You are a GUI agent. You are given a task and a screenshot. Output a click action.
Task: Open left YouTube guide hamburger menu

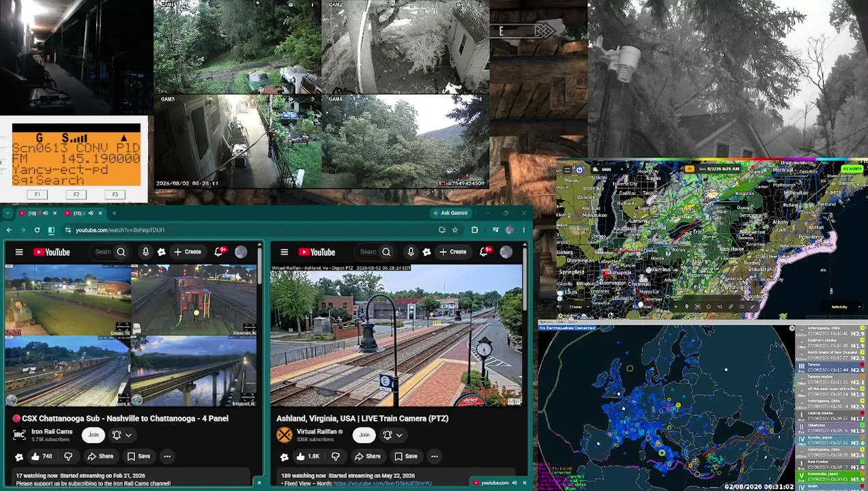(x=19, y=252)
